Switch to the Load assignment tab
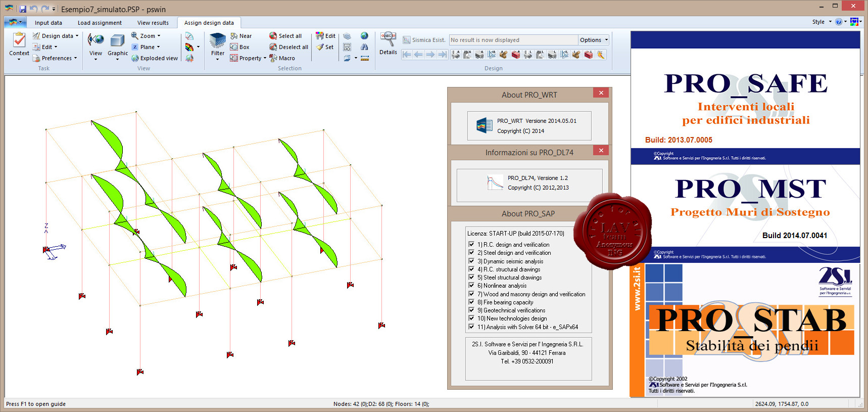Screen dimensions: 868x412 point(100,23)
